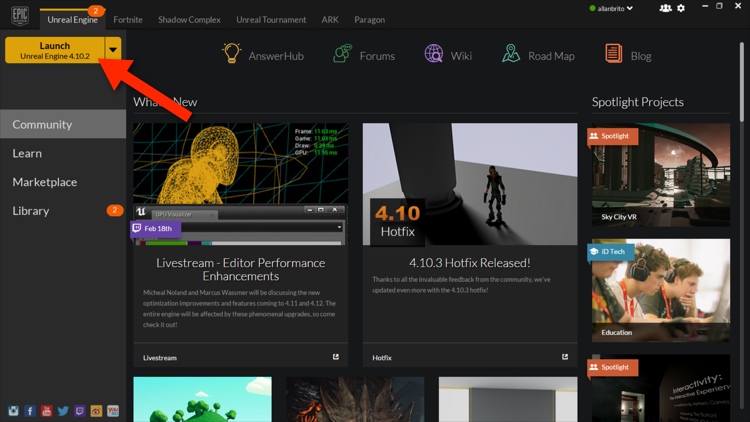The image size is (750, 422).
Task: Click the Spotlight Projects heading
Action: click(x=638, y=102)
